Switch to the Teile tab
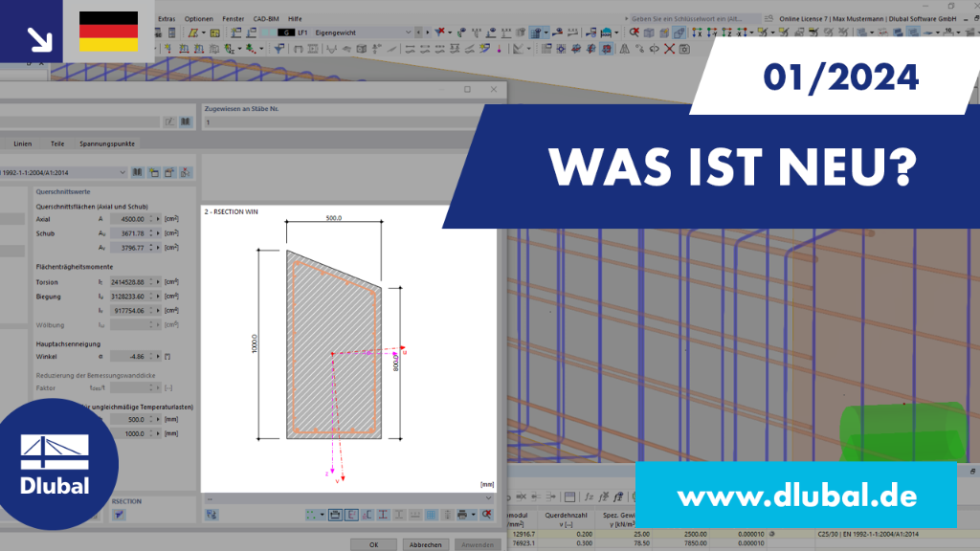This screenshot has width=980, height=551. pos(57,143)
